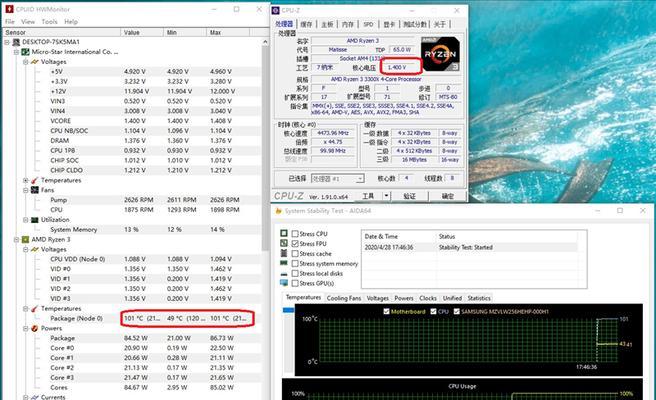Enable the Stress CPU checkbox

(295, 233)
